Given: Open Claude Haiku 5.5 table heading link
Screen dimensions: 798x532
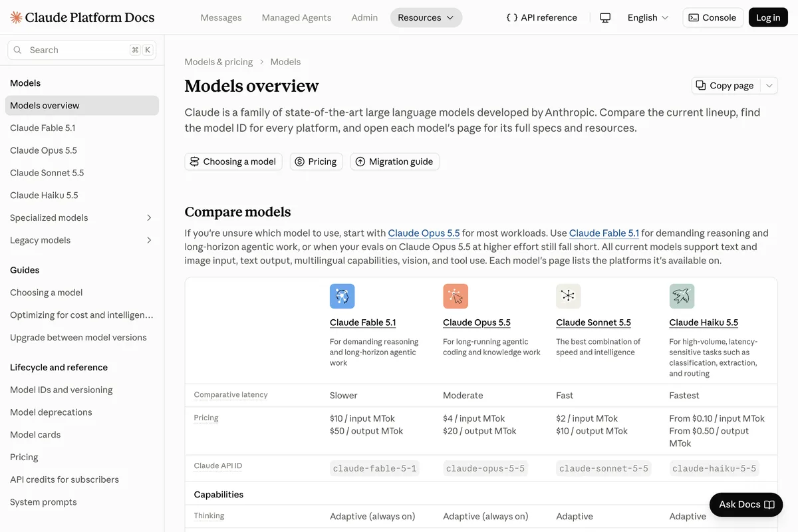Looking at the screenshot, I should (x=704, y=323).
